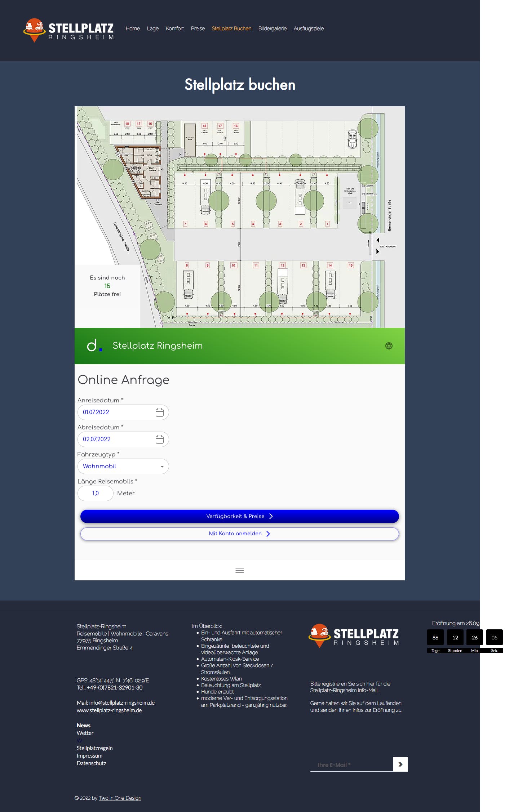Open the Anreisedatum calendar icon
The height and width of the screenshot is (812, 505).
160,412
